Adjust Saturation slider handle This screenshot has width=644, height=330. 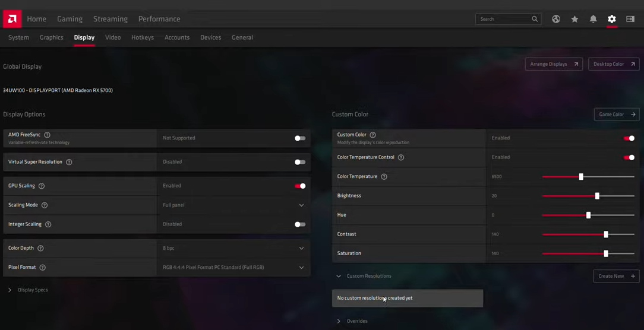[x=606, y=253]
